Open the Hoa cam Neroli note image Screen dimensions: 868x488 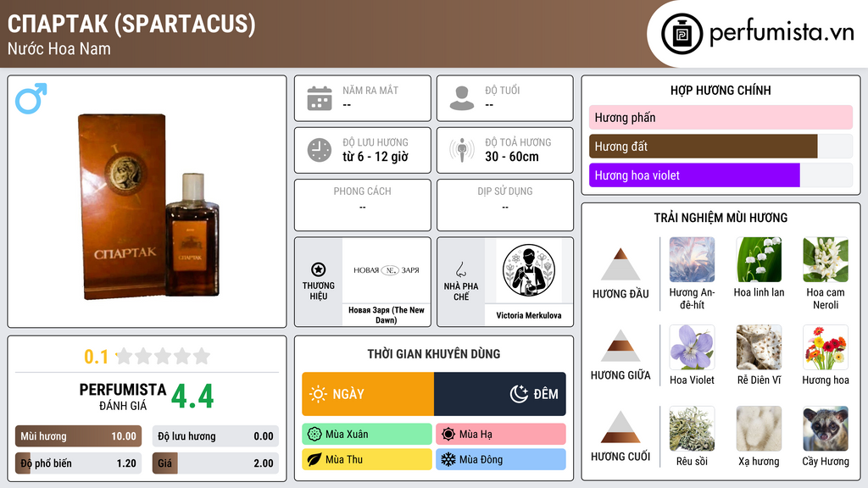point(826,259)
